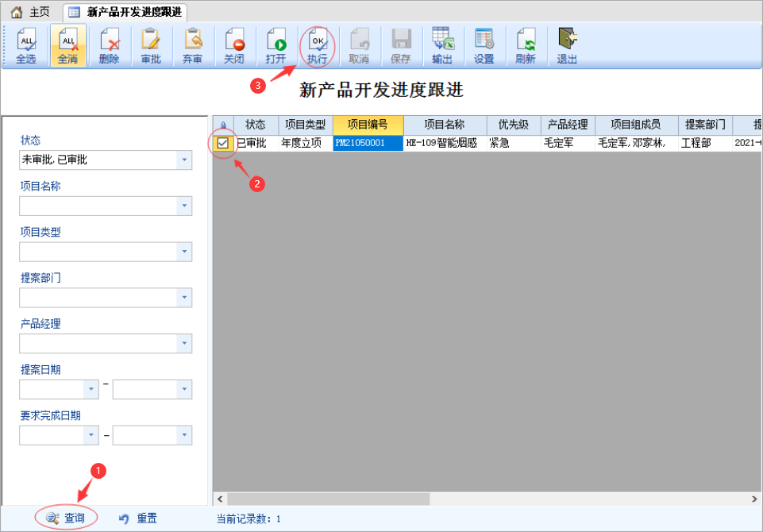Click the 重置 (Reset) button

pos(138,519)
